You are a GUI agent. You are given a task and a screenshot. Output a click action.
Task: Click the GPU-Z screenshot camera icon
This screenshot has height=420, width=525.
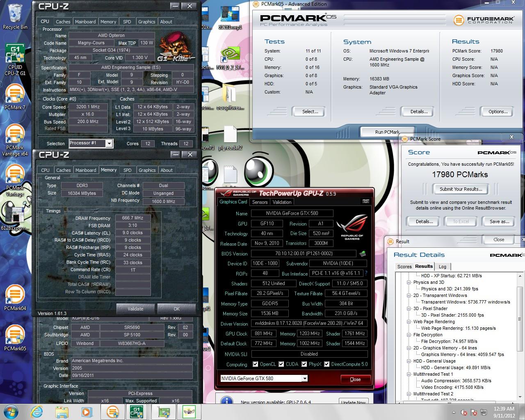(x=366, y=201)
